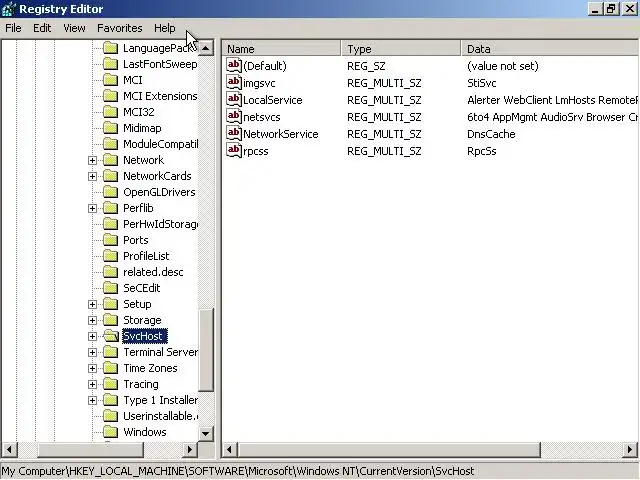Open the Favorites menu

120,28
